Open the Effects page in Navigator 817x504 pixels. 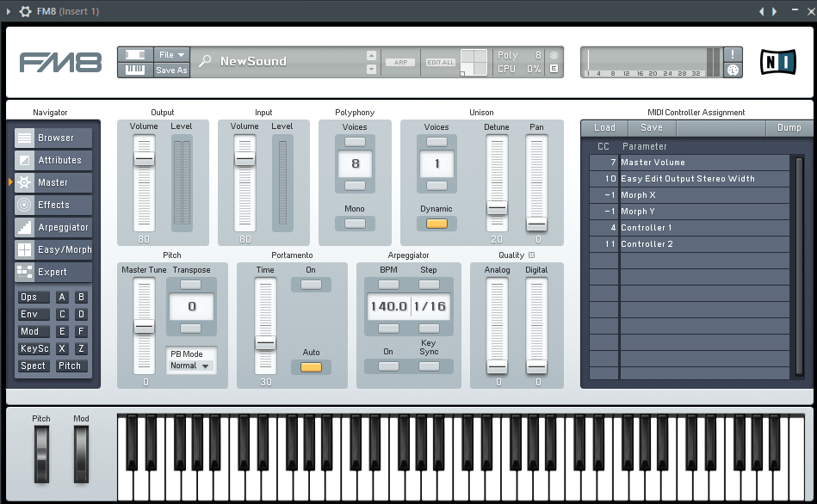click(53, 206)
